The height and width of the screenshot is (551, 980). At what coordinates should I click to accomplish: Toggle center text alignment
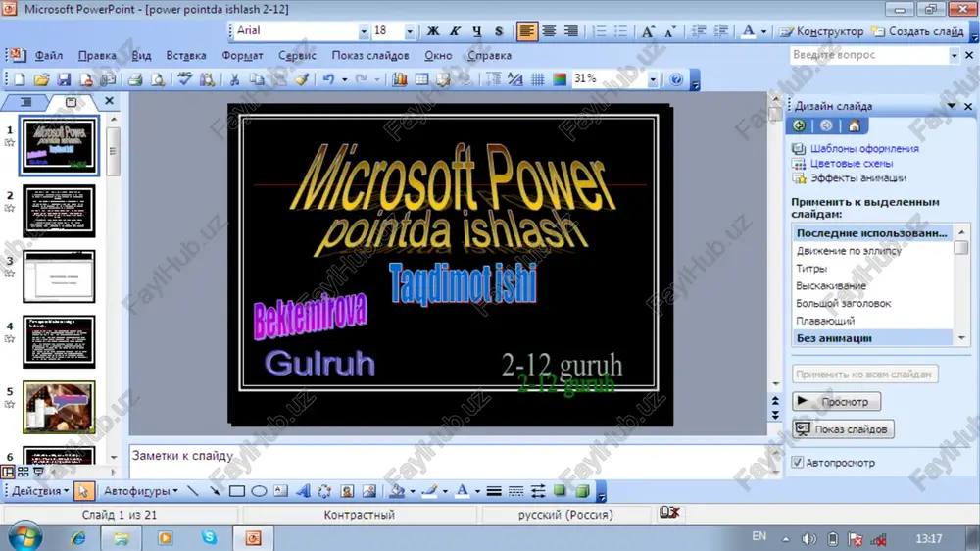[549, 30]
